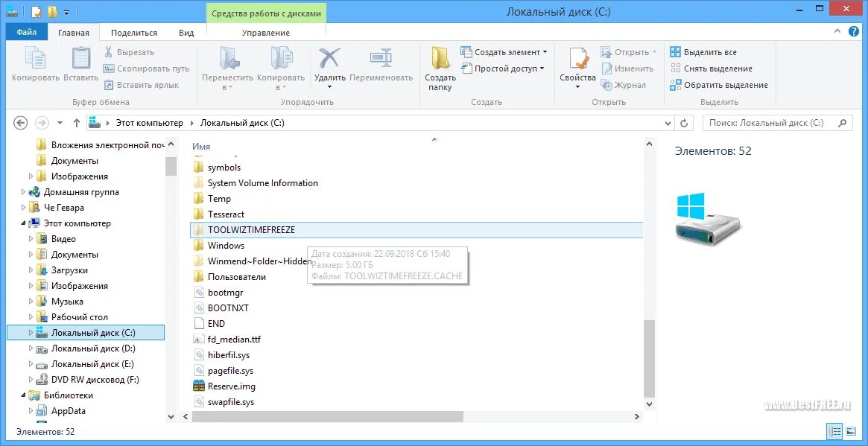Image resolution: width=868 pixels, height=446 pixels.
Task: Open the Open (Открыть) dropdown
Action: (629, 52)
